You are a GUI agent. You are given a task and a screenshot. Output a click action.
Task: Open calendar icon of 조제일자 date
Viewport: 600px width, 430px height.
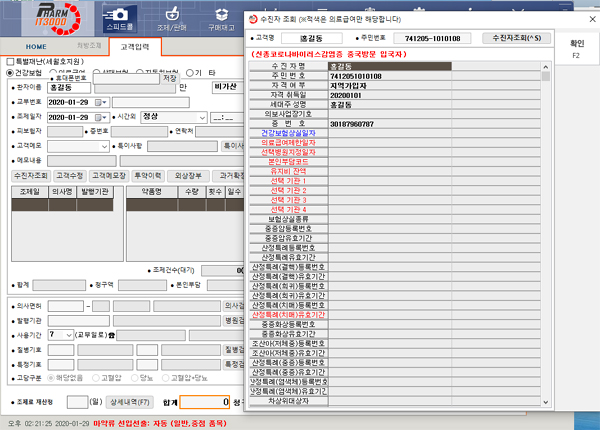pyautogui.click(x=98, y=117)
